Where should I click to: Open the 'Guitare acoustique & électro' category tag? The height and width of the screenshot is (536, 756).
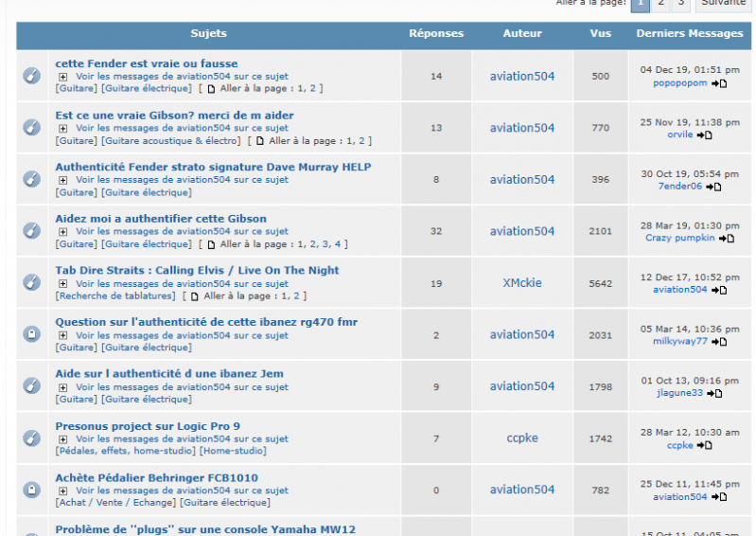[x=170, y=141]
